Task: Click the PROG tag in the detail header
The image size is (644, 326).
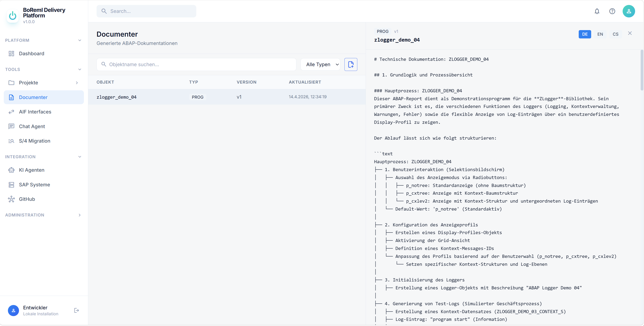Action: [382, 31]
